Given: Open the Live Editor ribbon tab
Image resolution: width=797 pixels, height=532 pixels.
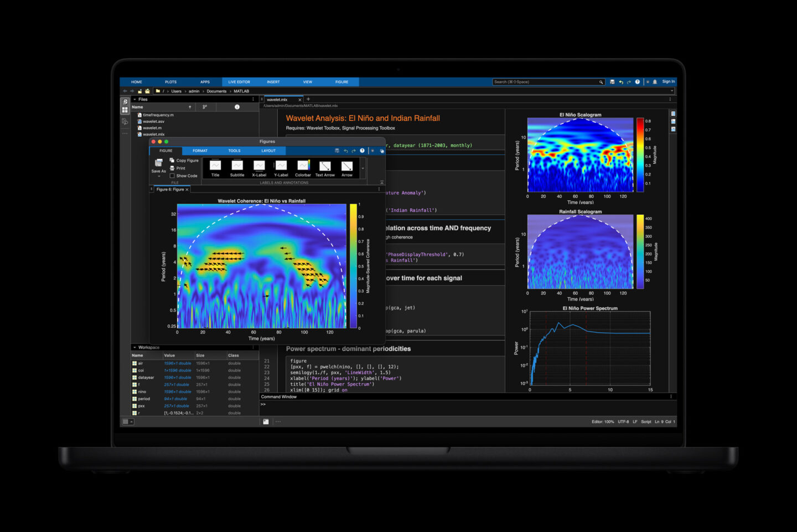Looking at the screenshot, I should pyautogui.click(x=239, y=81).
